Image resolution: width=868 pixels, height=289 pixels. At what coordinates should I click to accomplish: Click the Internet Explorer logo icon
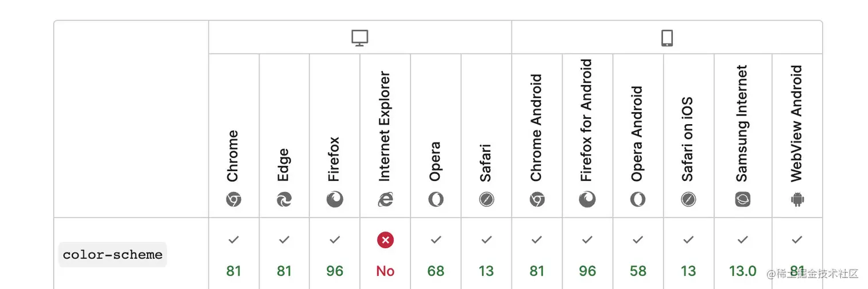point(385,199)
